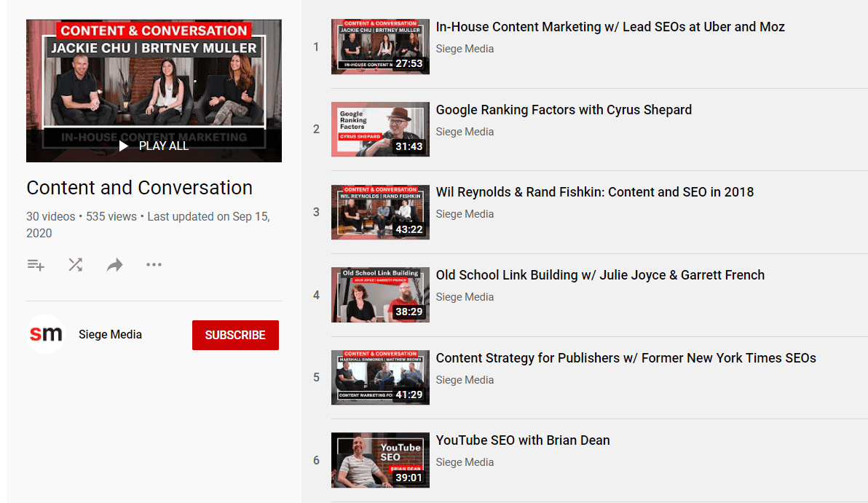The image size is (868, 503).
Task: Click 'Old School Link Building' video title
Action: (x=599, y=275)
